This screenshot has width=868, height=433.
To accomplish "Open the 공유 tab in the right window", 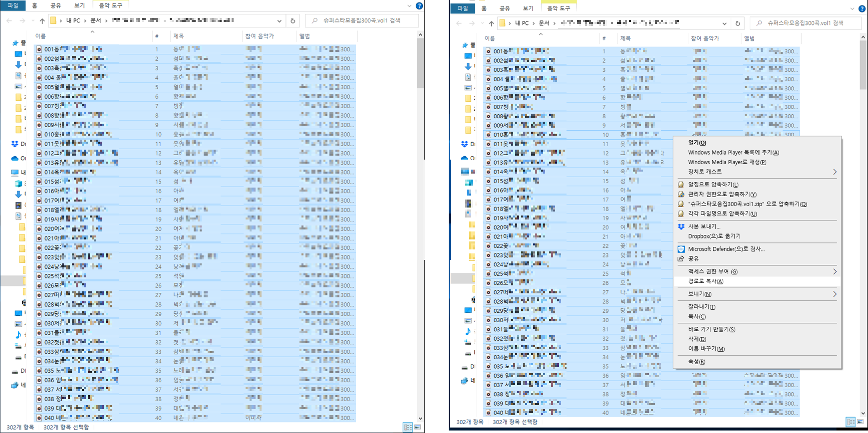I will 505,8.
